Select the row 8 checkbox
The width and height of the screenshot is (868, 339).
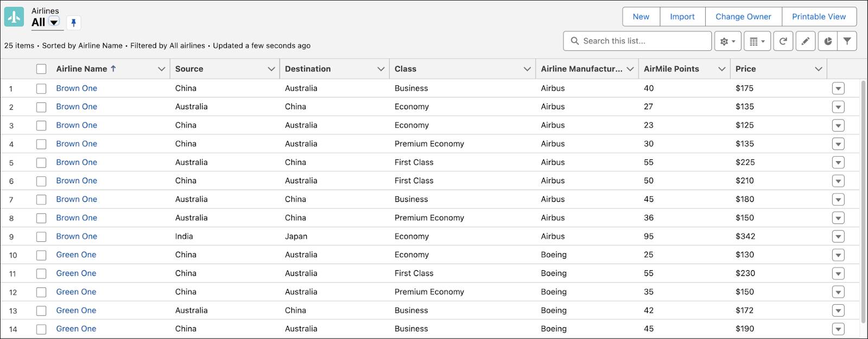41,218
